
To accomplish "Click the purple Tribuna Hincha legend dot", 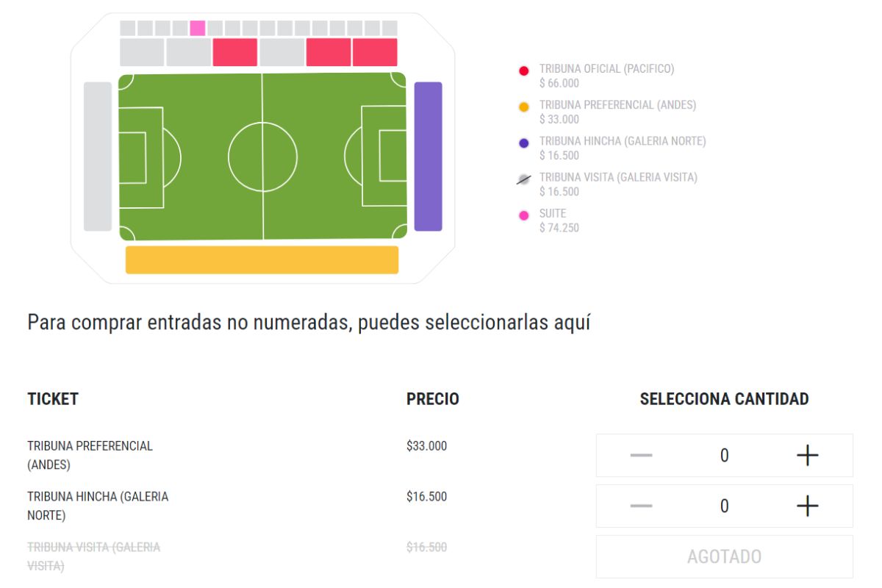I will (x=523, y=143).
